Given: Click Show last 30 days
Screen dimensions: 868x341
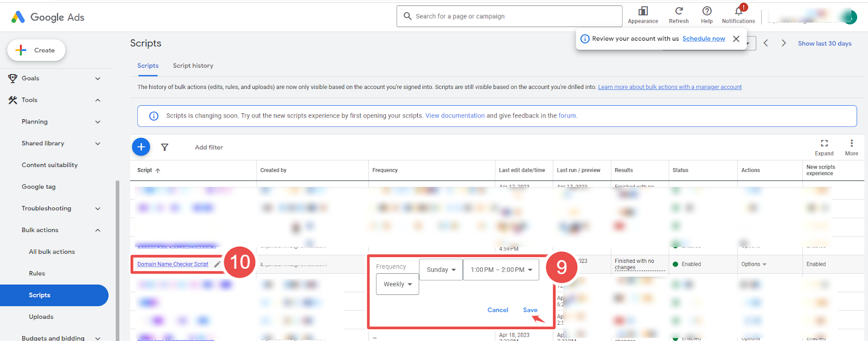Looking at the screenshot, I should [825, 43].
